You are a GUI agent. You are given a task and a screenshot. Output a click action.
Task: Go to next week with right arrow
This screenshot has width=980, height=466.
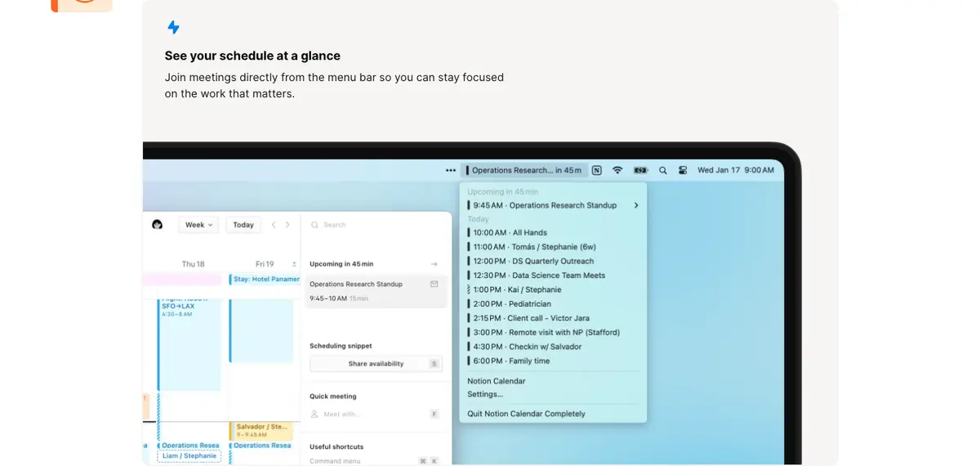[287, 225]
